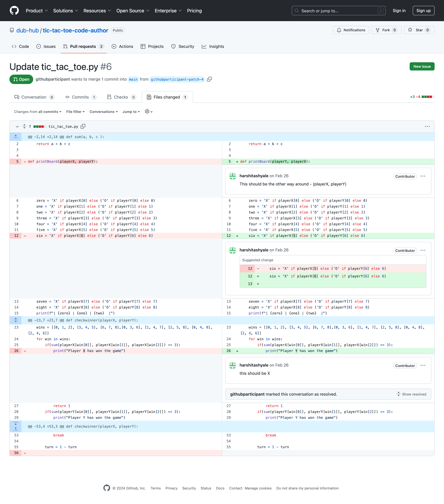Open Conversations dropdown
This screenshot has height=504, width=444.
point(104,112)
